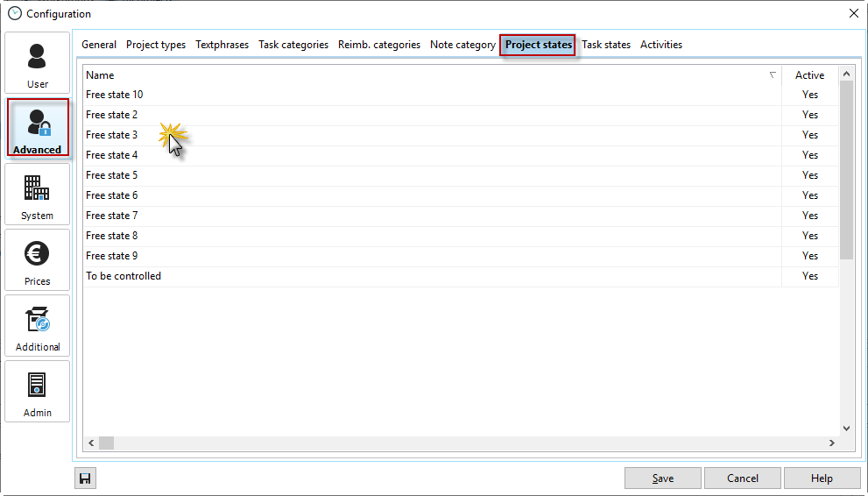The height and width of the screenshot is (496, 868).
Task: Select the Advanced settings icon
Action: tap(38, 128)
